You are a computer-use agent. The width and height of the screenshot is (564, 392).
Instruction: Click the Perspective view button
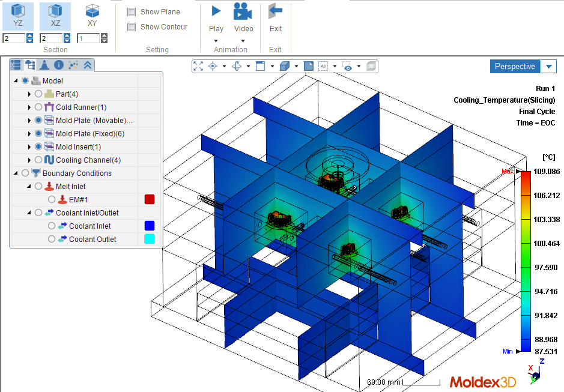[515, 67]
